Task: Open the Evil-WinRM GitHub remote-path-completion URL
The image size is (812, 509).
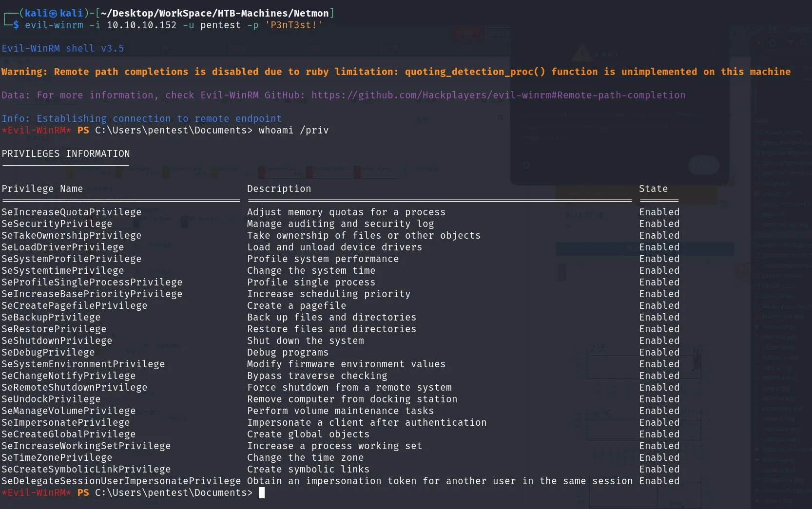Action: coord(498,95)
